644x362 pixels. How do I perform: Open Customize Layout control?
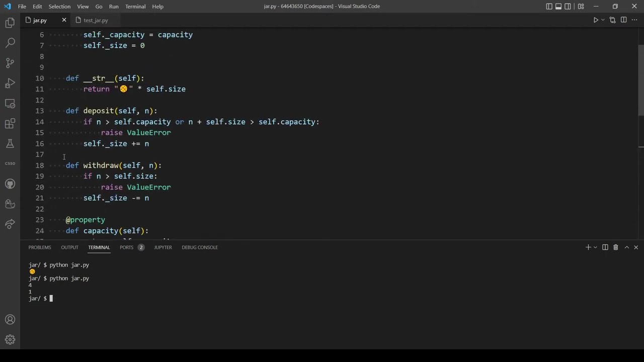[x=581, y=7]
